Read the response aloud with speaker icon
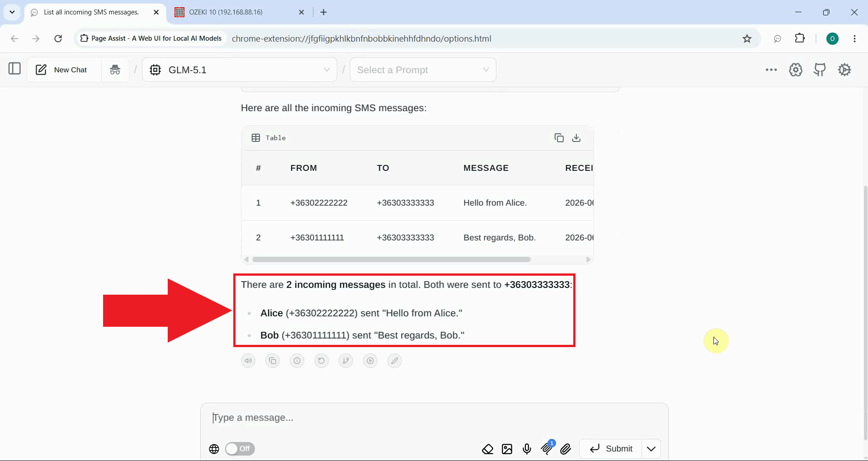The image size is (868, 461). (248, 361)
